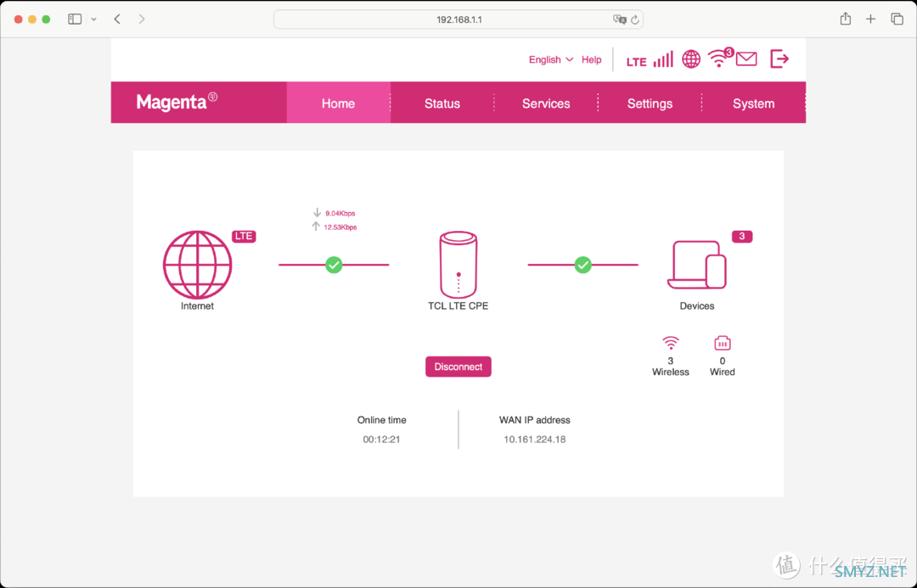Click the Wireless devices Wi-Fi icon
This screenshot has height=588, width=917.
671,343
